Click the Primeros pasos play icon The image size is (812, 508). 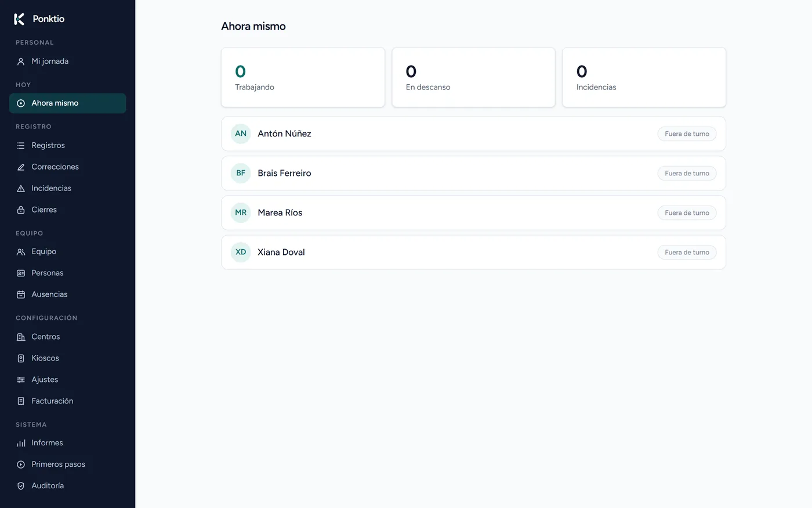point(21,465)
